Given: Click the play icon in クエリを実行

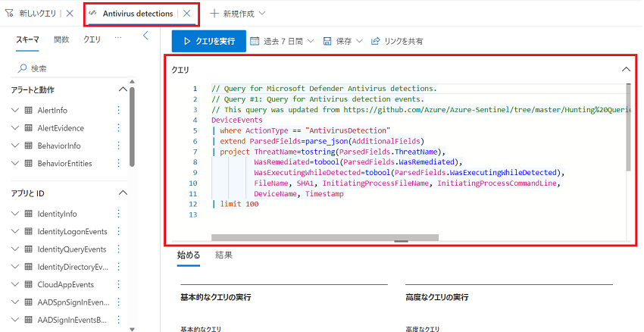Looking at the screenshot, I should 187,41.
